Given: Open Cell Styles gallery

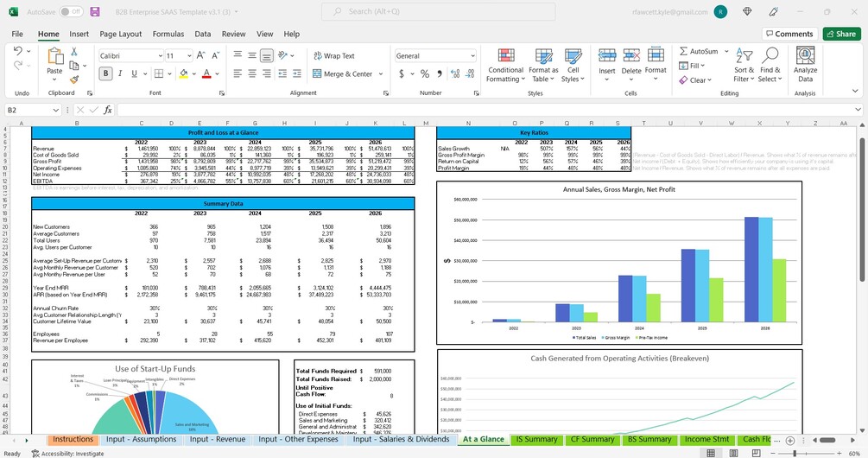Looking at the screenshot, I should pos(573,66).
